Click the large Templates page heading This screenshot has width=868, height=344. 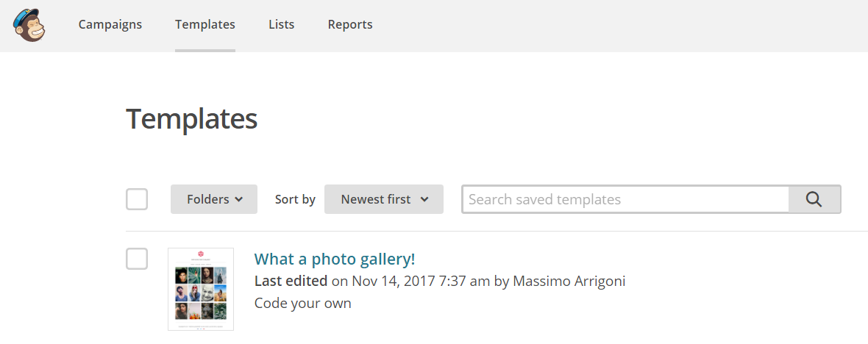[191, 118]
